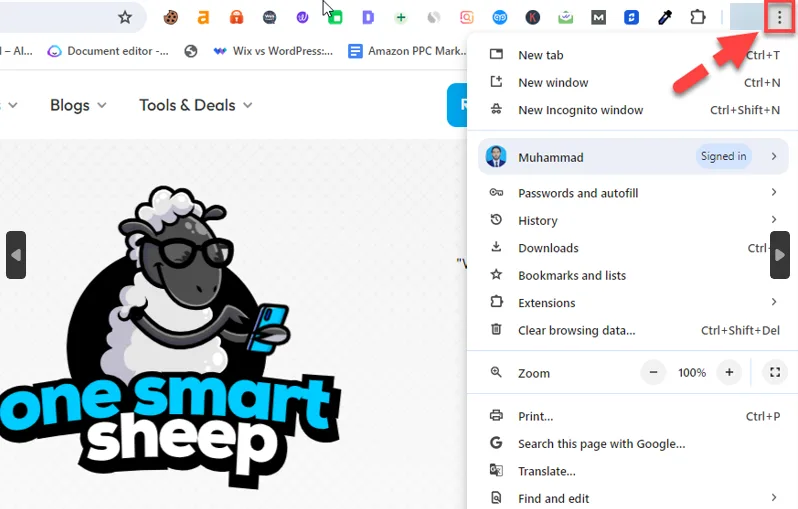Decrease zoom with the minus button
This screenshot has width=798, height=509.
click(653, 373)
